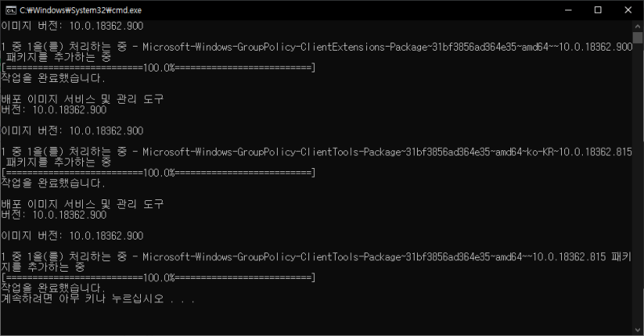Click the last 100.0% progress bar

159,278
